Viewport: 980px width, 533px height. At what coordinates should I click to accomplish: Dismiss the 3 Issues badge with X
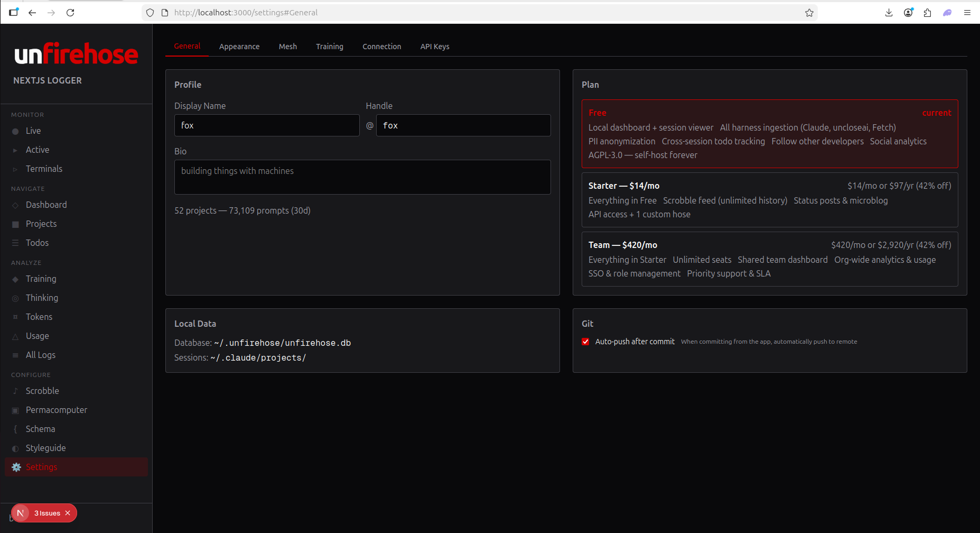pos(68,513)
